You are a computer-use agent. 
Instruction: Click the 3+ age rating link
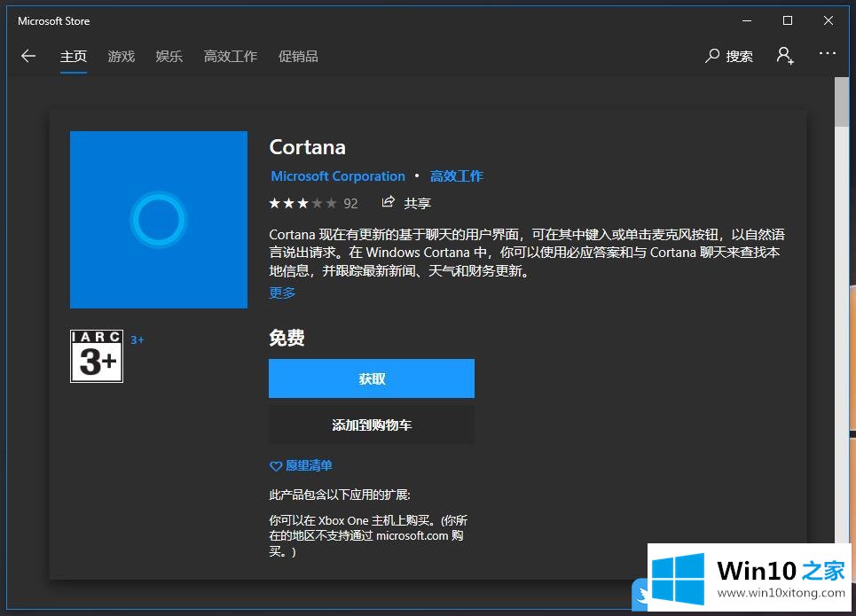click(137, 340)
